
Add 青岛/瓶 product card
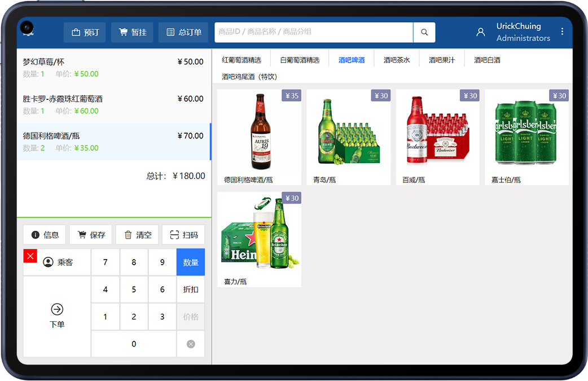[348, 137]
